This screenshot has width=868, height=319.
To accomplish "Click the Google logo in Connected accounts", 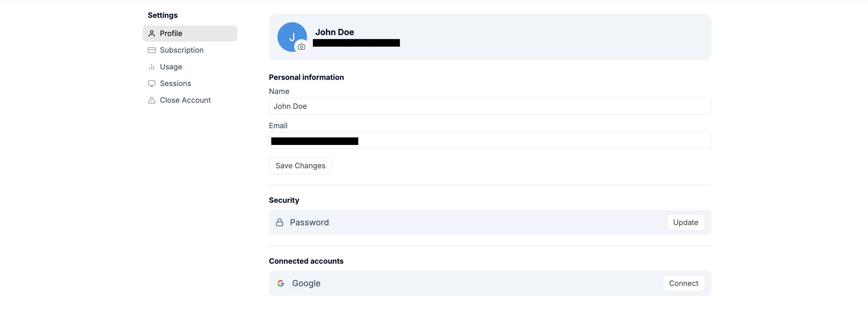I will [x=281, y=283].
